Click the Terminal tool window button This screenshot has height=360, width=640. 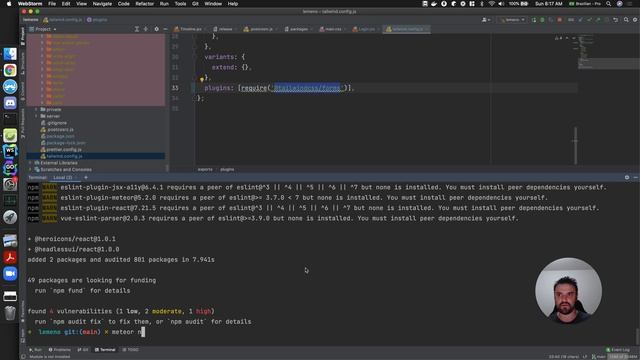coord(105,350)
